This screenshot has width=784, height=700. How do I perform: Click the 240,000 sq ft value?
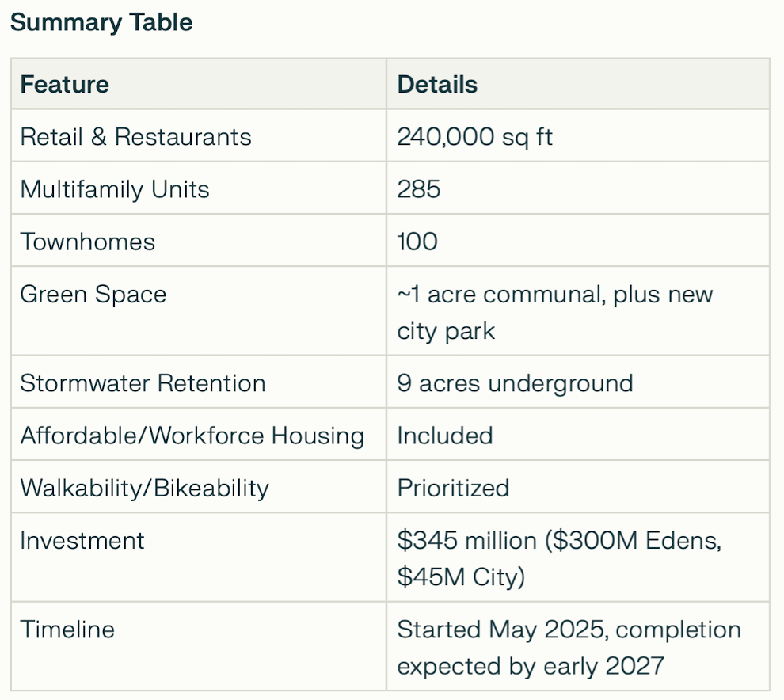[x=474, y=136]
